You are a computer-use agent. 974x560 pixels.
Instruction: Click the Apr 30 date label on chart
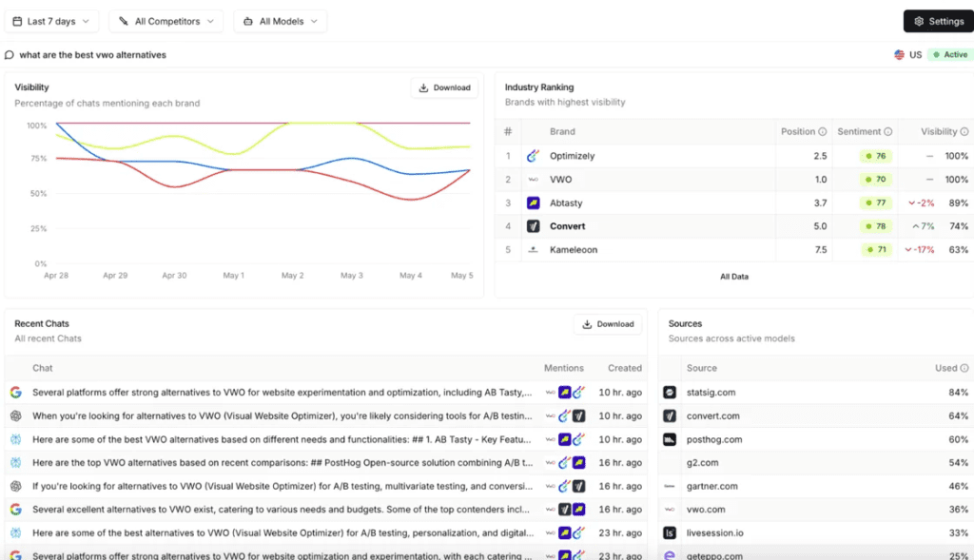pyautogui.click(x=174, y=275)
